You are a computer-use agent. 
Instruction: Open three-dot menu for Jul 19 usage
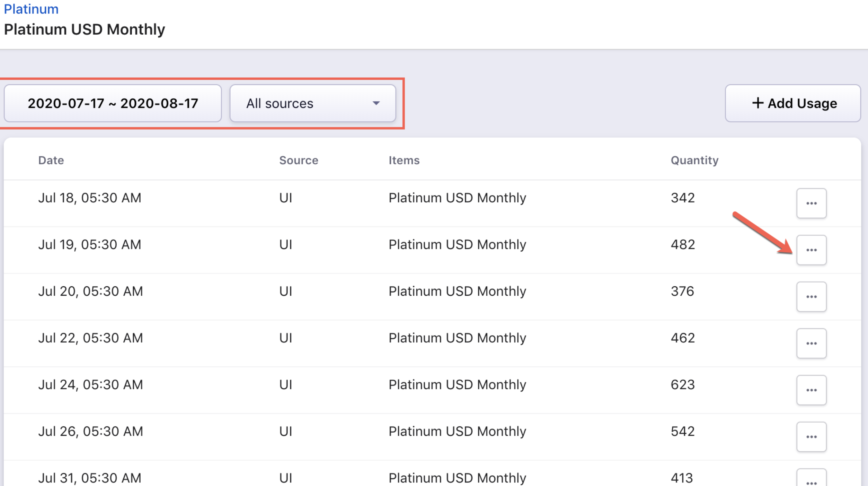811,250
